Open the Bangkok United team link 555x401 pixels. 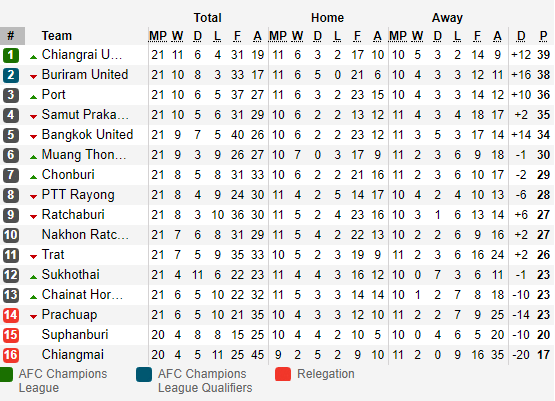87,134
